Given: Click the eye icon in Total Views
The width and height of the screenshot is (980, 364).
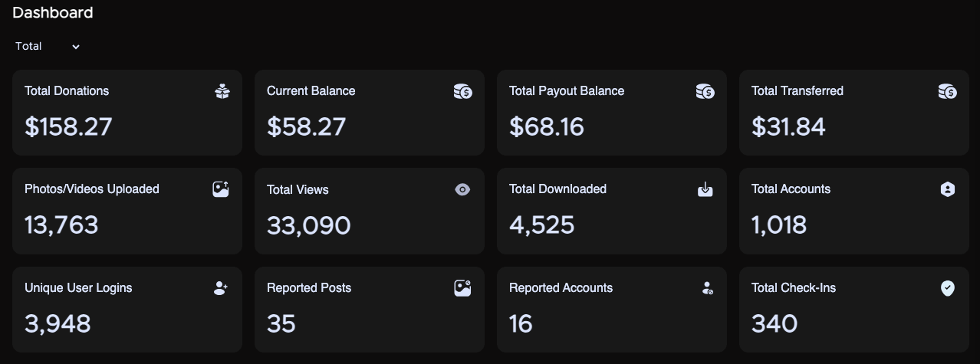Looking at the screenshot, I should (x=462, y=190).
